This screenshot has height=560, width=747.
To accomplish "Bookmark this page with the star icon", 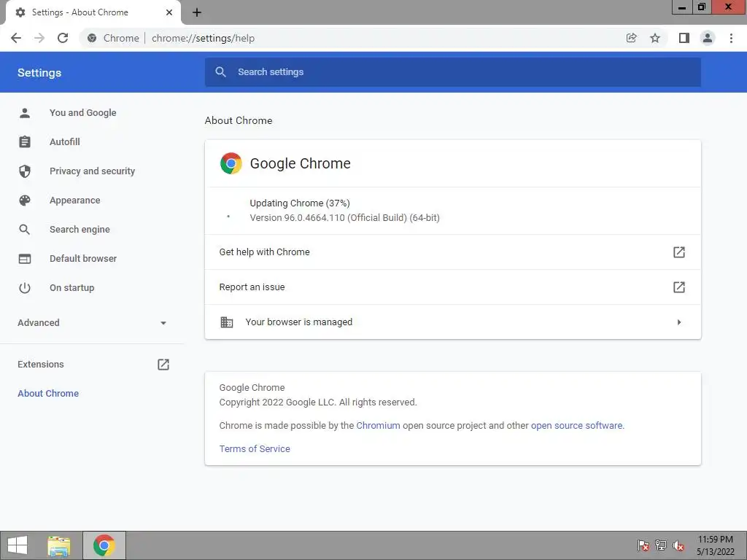I will [x=655, y=38].
